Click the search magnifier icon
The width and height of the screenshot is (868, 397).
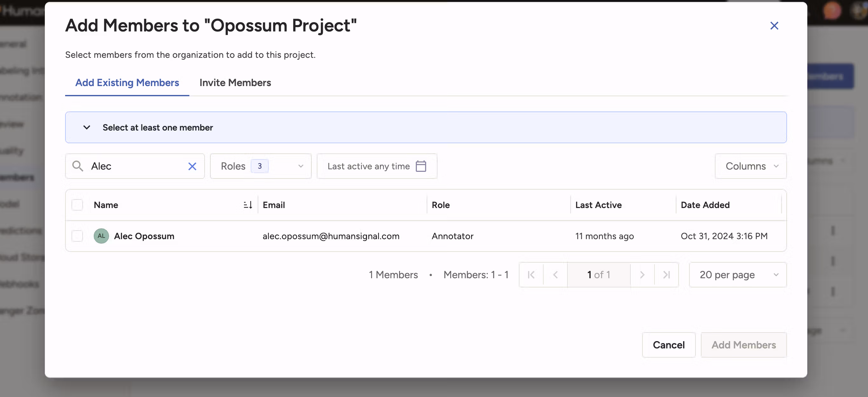[78, 166]
